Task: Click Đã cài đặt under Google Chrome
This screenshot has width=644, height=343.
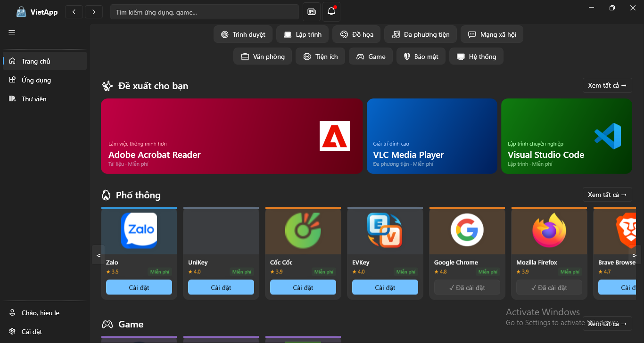Action: point(467,287)
